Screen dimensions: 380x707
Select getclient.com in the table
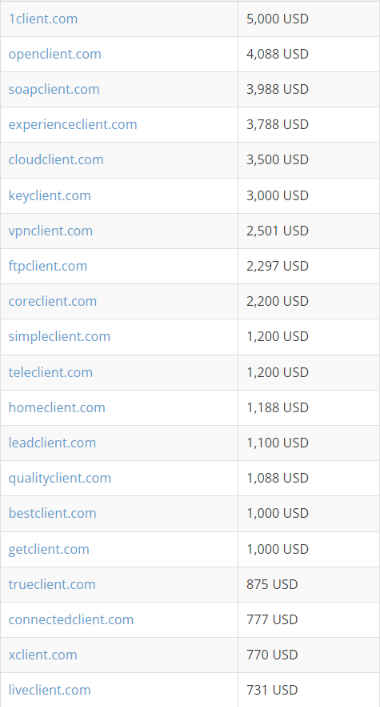pyautogui.click(x=49, y=549)
